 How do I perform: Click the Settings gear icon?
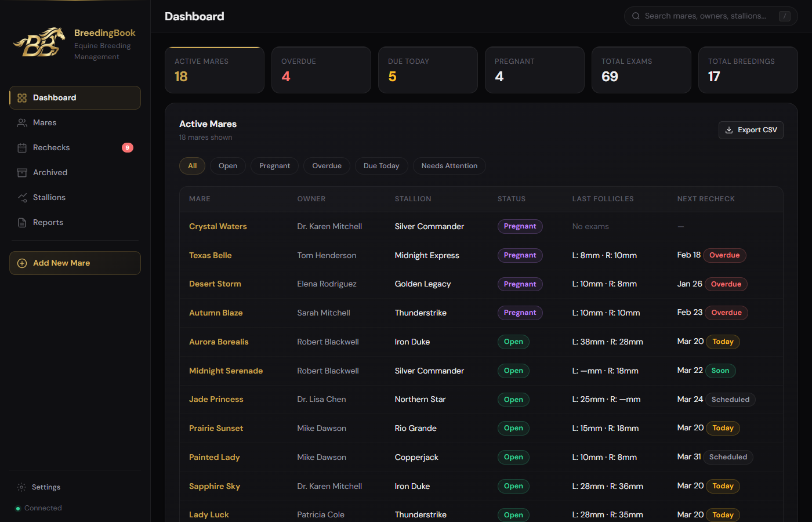21,487
